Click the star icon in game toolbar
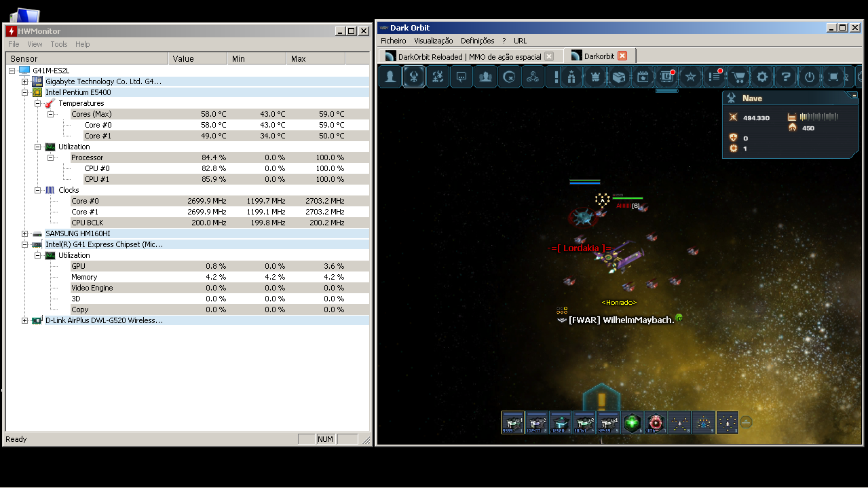Viewport: 868px width, 488px height. (690, 77)
